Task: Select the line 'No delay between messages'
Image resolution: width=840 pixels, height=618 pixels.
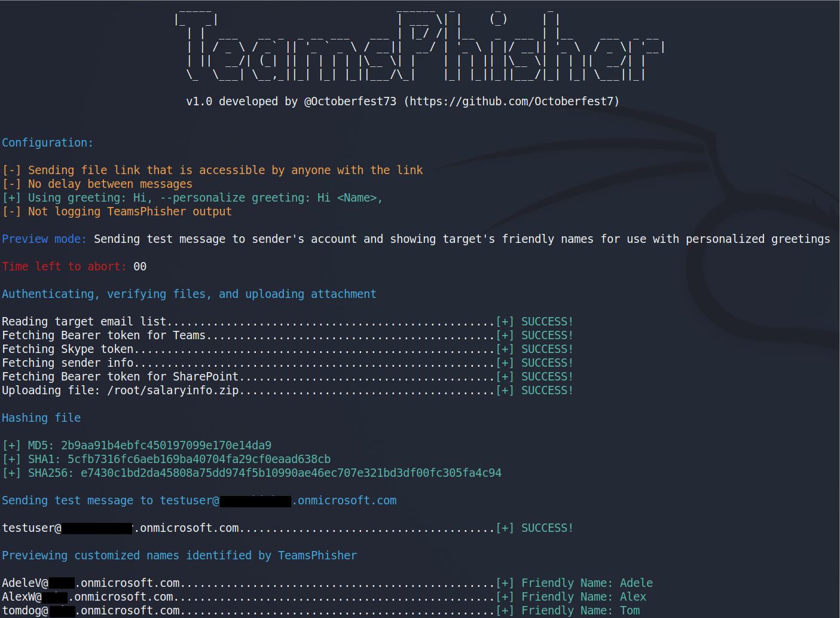Action: coord(97,184)
